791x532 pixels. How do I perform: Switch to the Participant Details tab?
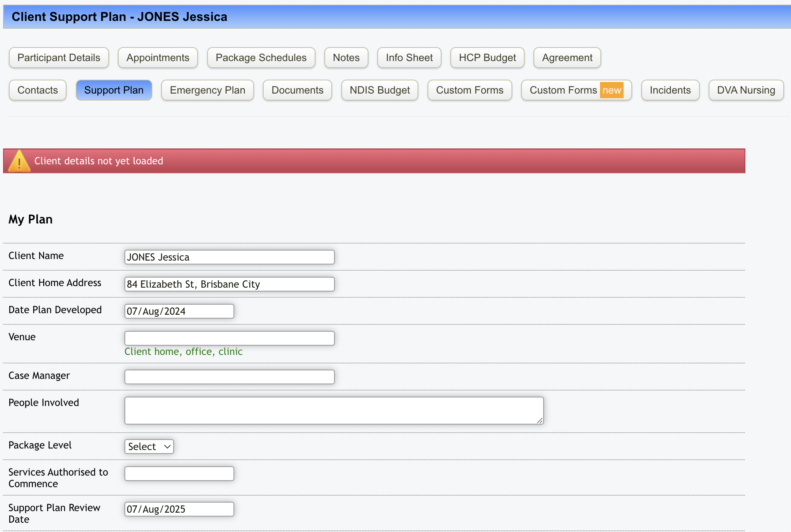point(59,58)
